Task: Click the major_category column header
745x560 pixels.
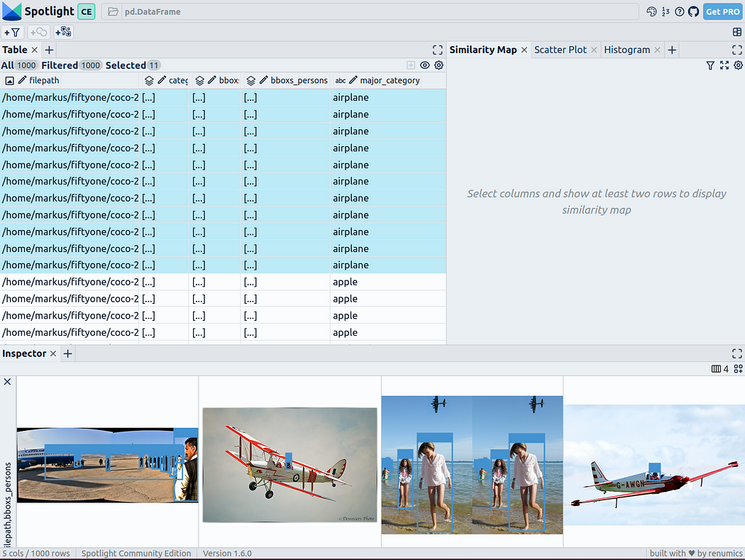Action: click(389, 80)
